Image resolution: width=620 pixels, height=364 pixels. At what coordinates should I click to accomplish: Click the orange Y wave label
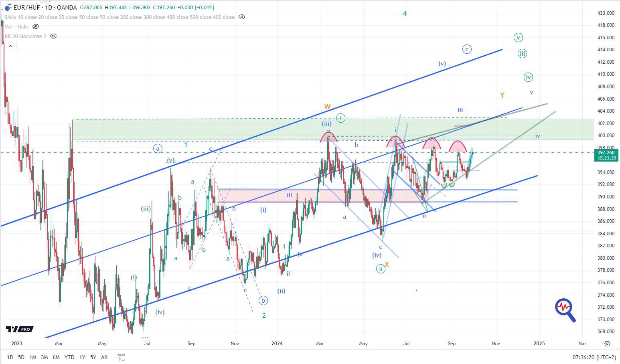[x=502, y=95]
